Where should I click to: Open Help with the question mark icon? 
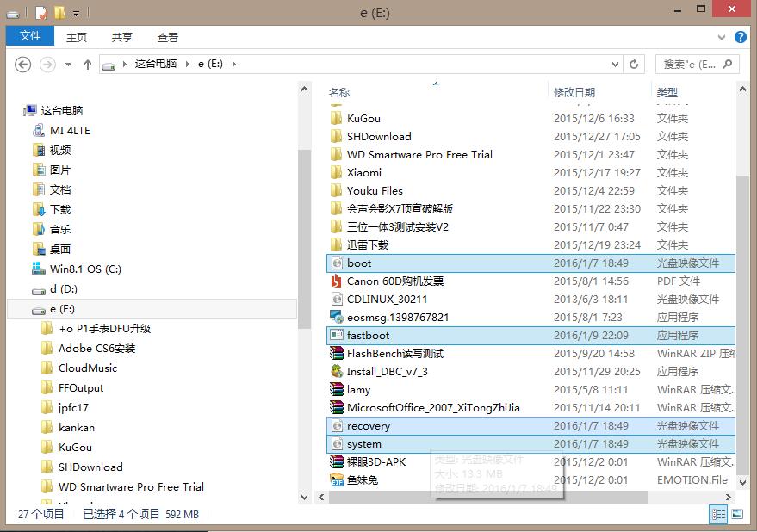pos(741,37)
